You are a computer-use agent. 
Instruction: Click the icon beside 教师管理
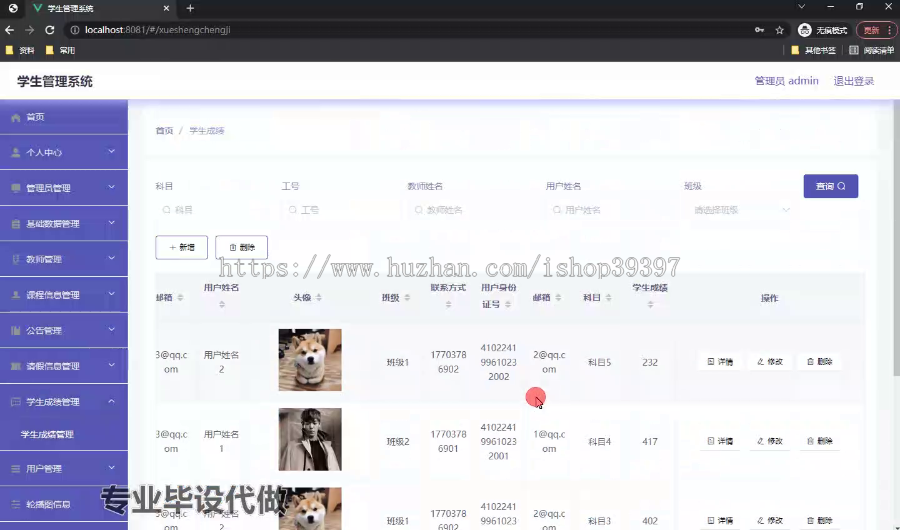click(x=15, y=259)
